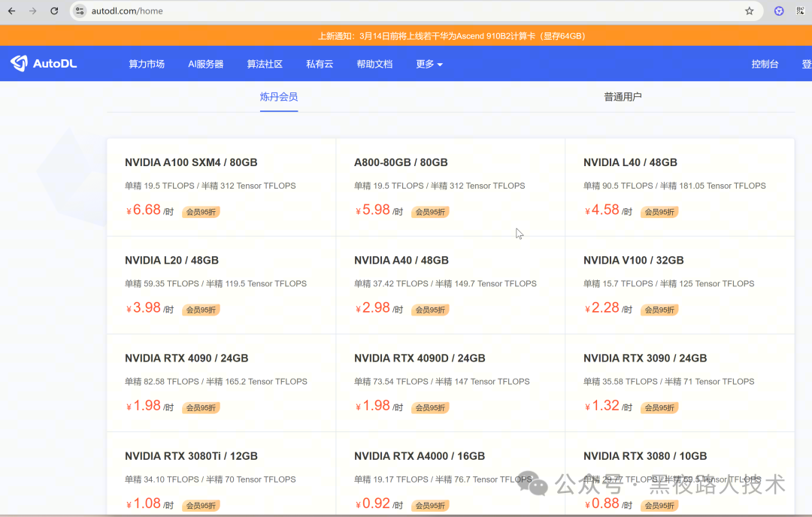Click the L40 spec line 单精 90.5 TFLOPS

point(674,186)
